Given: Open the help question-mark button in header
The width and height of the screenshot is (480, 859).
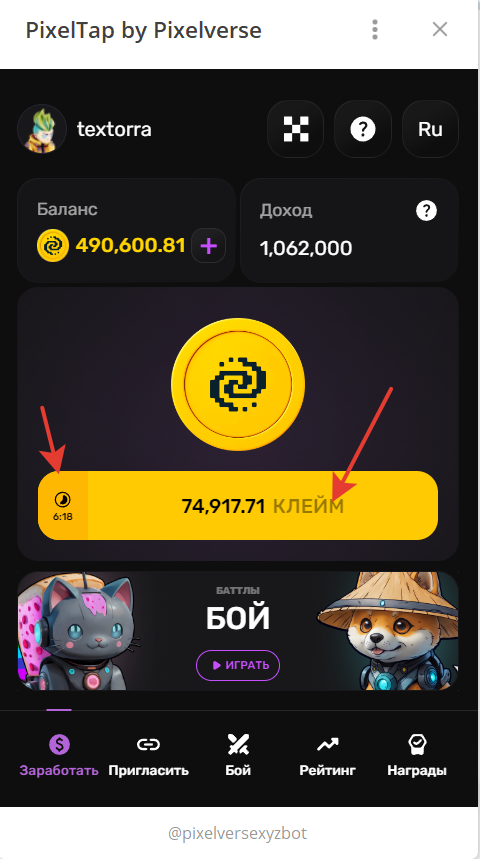Looking at the screenshot, I should point(363,129).
